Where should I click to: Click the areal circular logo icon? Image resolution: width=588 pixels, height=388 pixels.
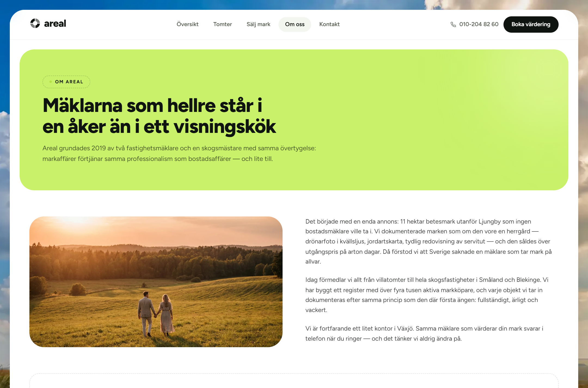35,24
